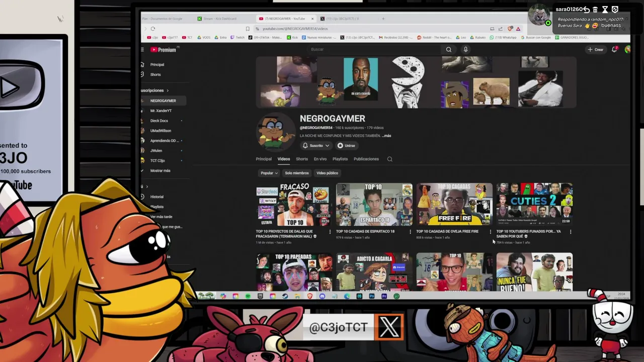Activate voice search microphone icon

(465, 49)
